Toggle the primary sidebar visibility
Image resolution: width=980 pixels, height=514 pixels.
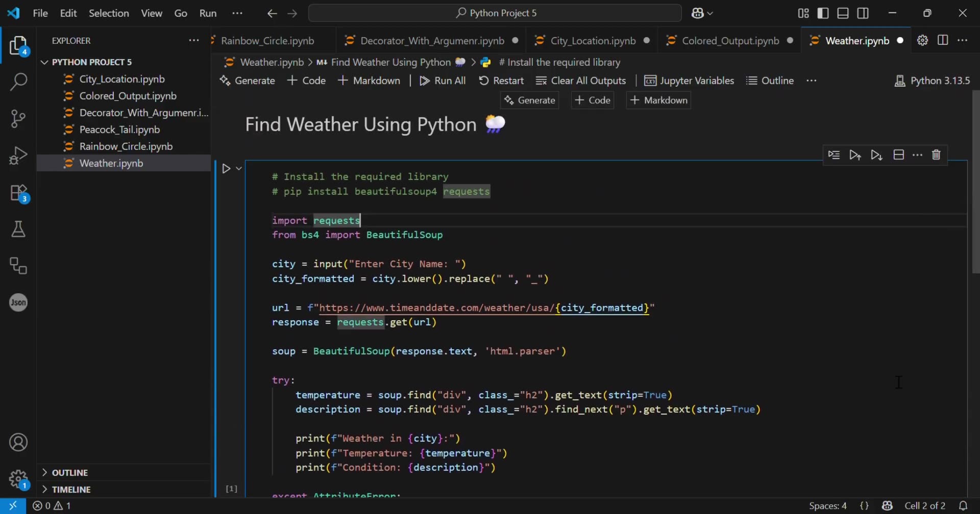click(823, 13)
